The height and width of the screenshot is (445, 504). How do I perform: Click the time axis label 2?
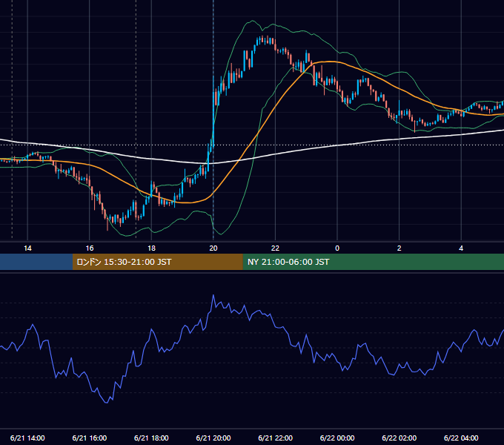click(399, 248)
